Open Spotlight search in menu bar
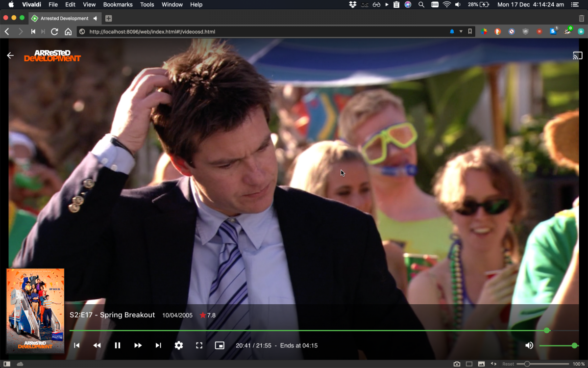Viewport: 588px width, 368px height. [421, 4]
